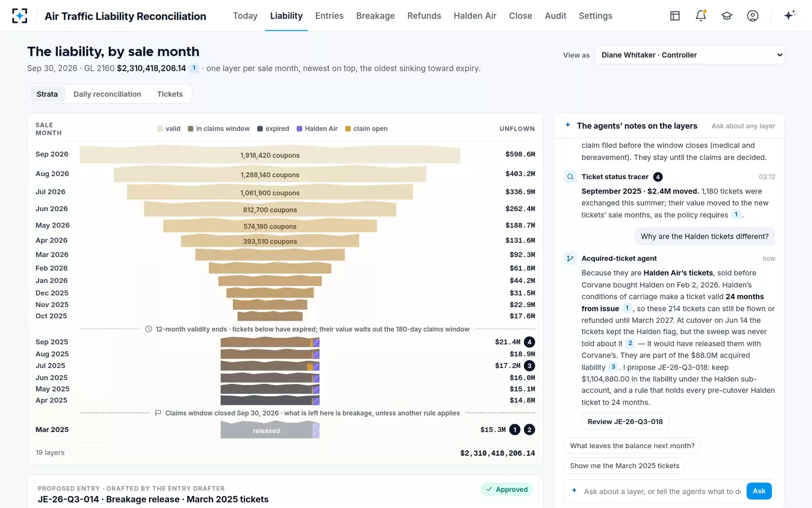Image resolution: width=812 pixels, height=508 pixels.
Task: Open the View as Diane Whitaker dropdown
Action: coord(689,55)
